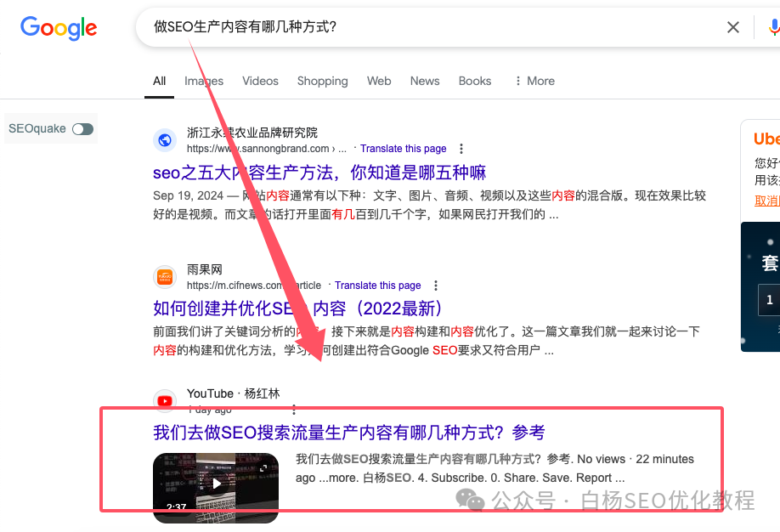
Task: Open the options menu for sannongbrand result
Action: 461,149
